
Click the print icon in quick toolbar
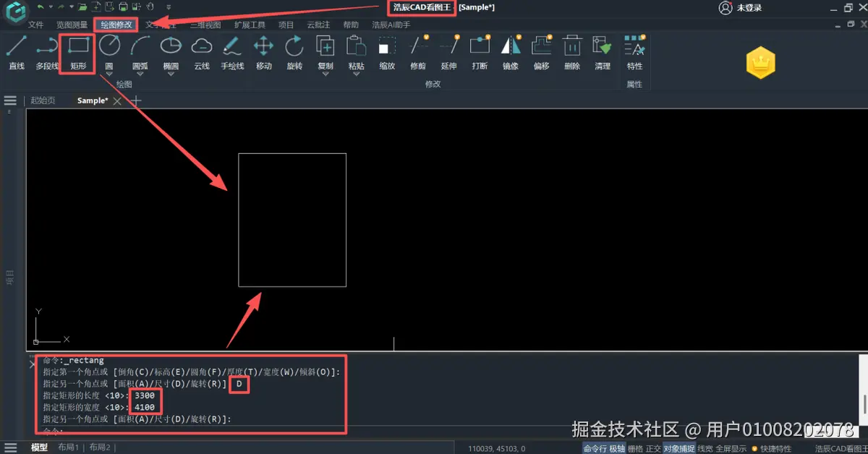point(123,7)
